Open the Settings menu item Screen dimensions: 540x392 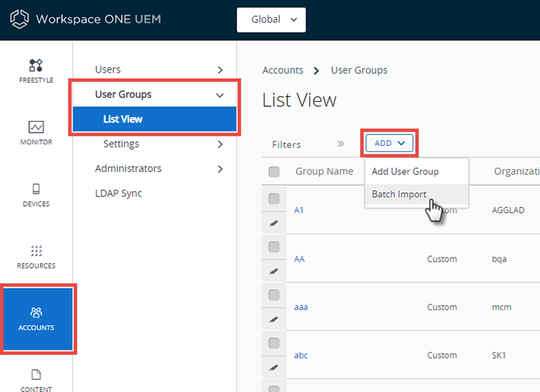121,144
